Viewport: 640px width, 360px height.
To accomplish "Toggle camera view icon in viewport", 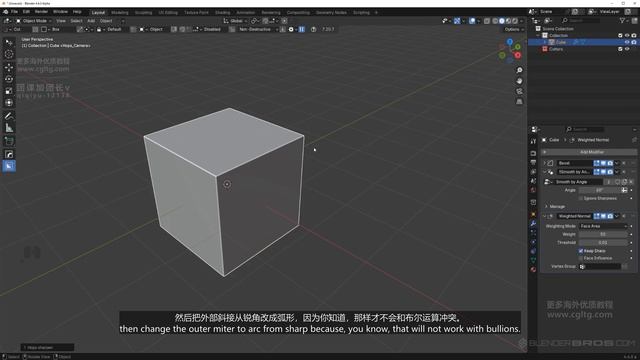I will pos(519,91).
